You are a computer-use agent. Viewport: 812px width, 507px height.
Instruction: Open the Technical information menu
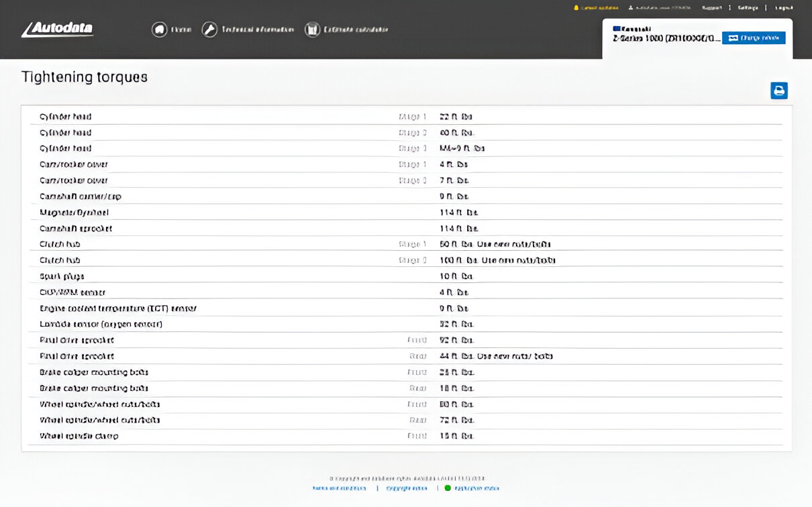[x=258, y=30]
